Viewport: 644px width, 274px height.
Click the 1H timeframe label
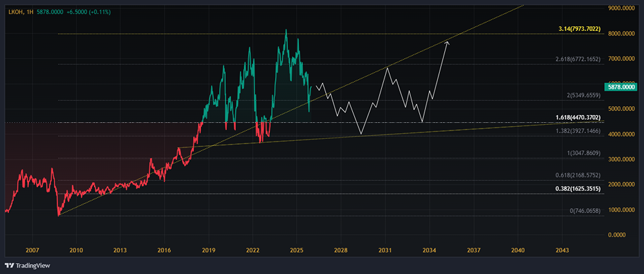coord(29,12)
